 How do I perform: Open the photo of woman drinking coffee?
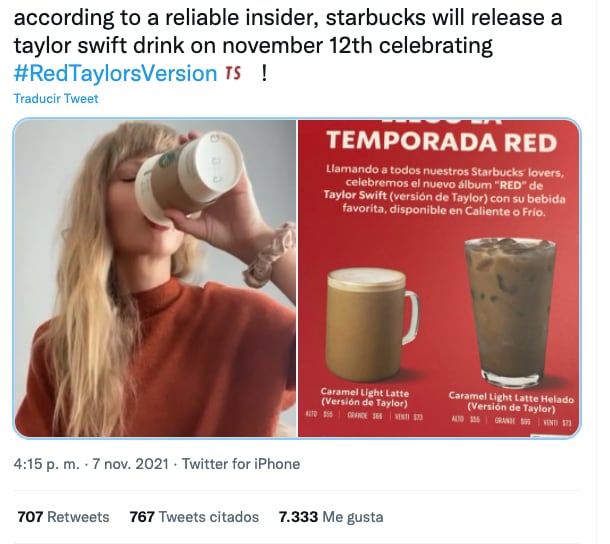155,278
